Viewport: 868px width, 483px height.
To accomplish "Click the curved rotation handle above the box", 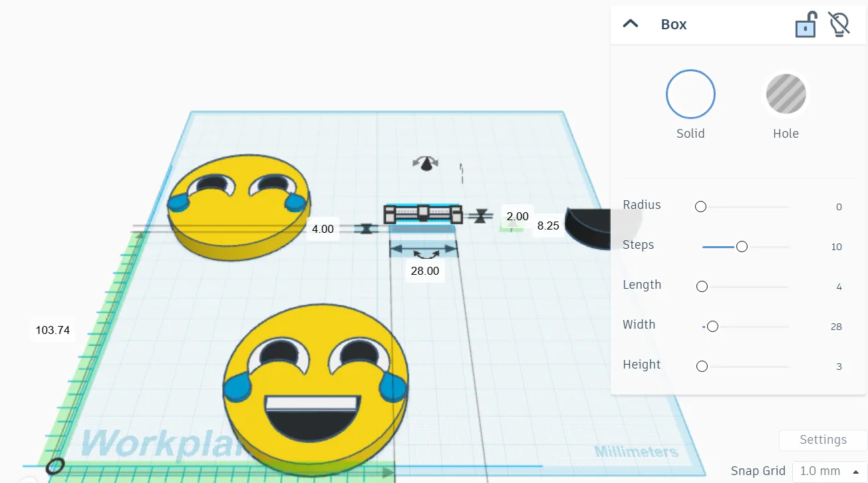I will [x=425, y=162].
